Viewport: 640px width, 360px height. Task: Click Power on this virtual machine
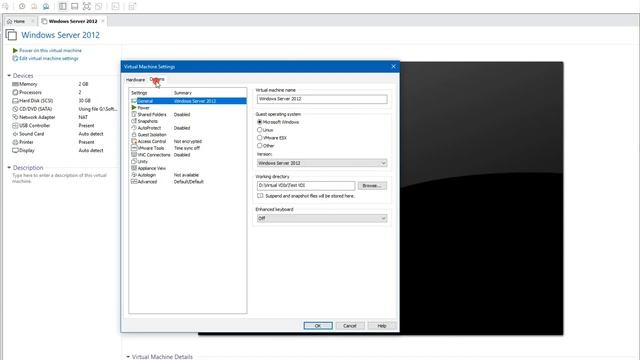tap(51, 50)
